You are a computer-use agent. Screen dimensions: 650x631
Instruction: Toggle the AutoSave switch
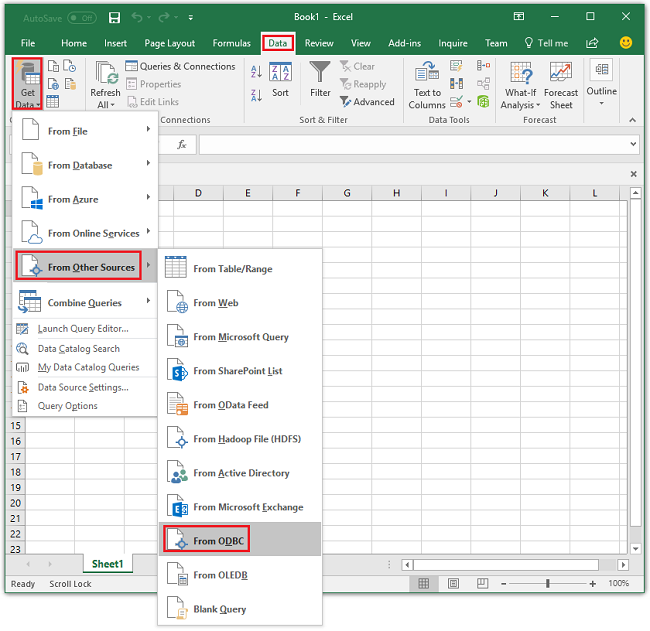(x=81, y=18)
